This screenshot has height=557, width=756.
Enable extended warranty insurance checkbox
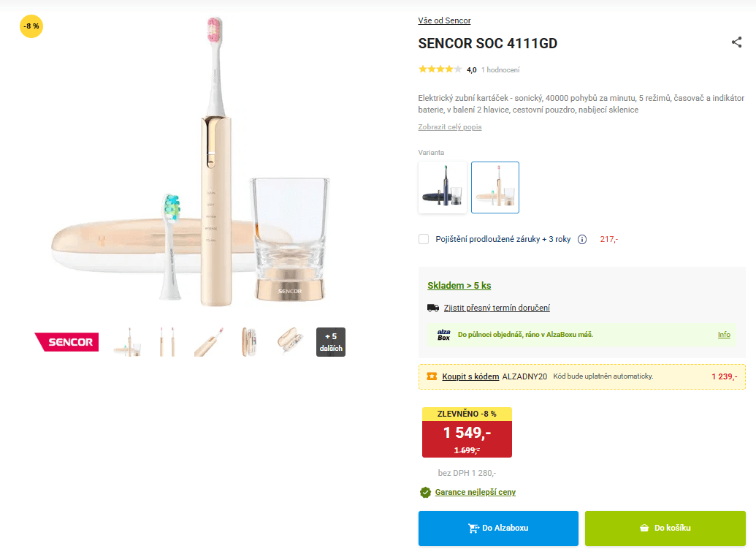pos(424,239)
